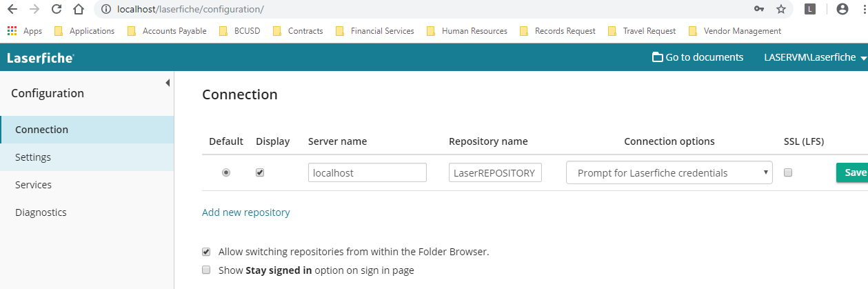Open the Human Resources bookmark folder
Image resolution: width=868 pixels, height=289 pixels.
(467, 31)
